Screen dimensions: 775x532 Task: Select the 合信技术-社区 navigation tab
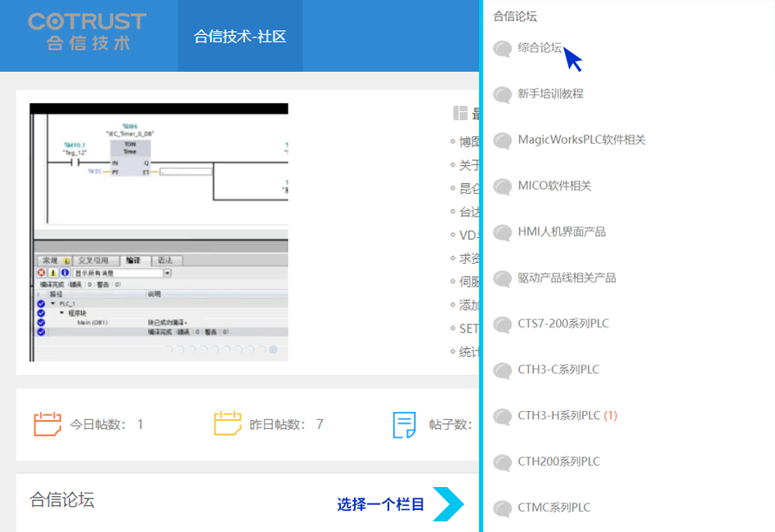click(239, 36)
